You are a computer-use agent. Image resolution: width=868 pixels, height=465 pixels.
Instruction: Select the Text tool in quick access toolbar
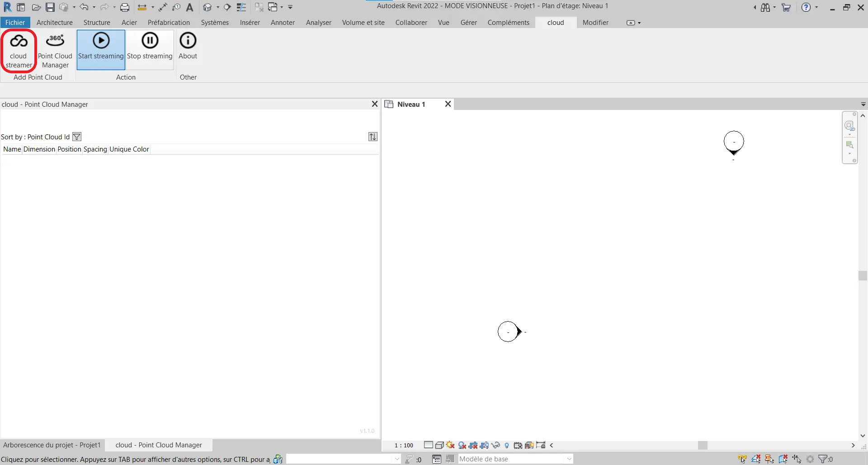(190, 7)
